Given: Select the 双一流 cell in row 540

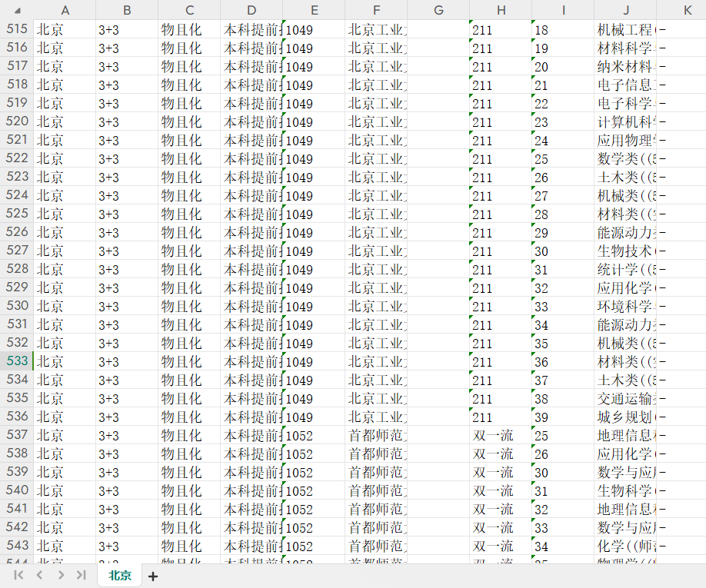Looking at the screenshot, I should click(x=501, y=490).
